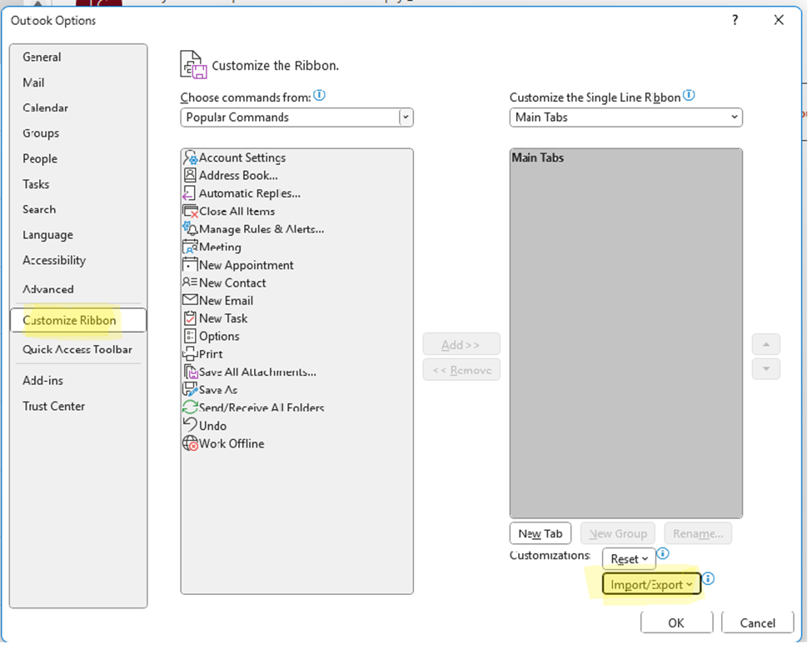Click the info icon beside Import/Export
This screenshot has height=650, width=812.
[708, 577]
